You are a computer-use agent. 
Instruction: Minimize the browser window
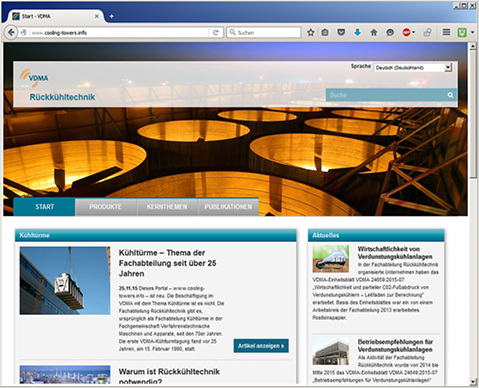[456, 5]
